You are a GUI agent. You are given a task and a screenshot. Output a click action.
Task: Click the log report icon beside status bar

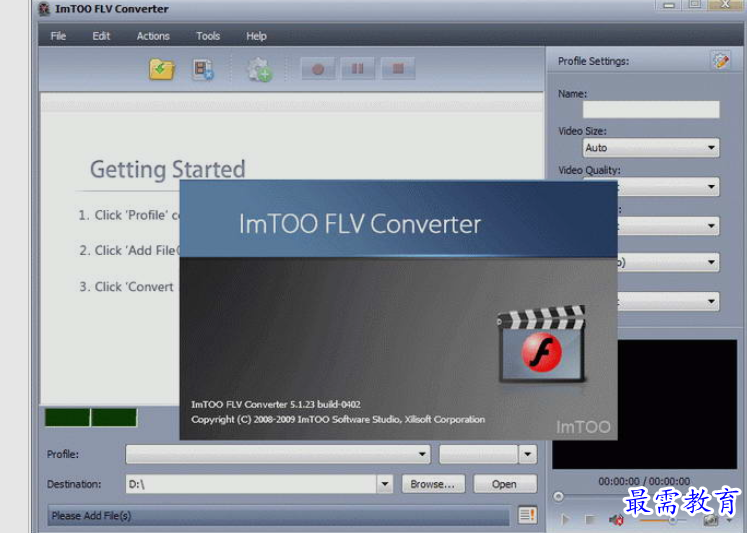point(527,514)
